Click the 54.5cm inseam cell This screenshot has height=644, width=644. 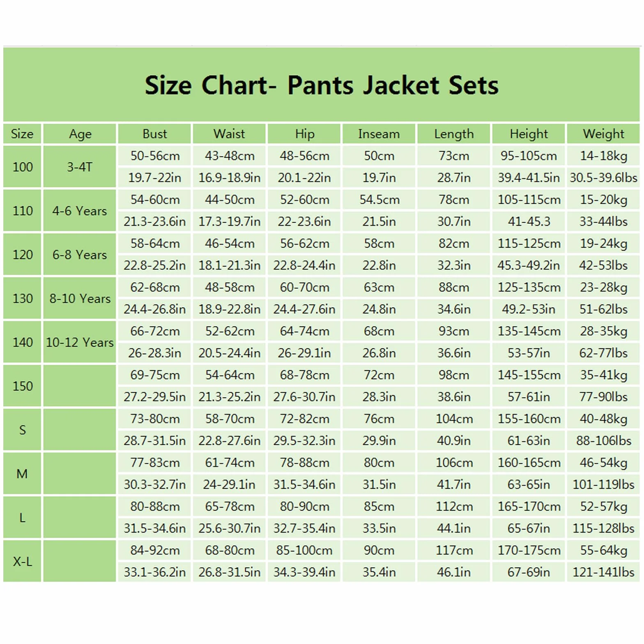379,200
